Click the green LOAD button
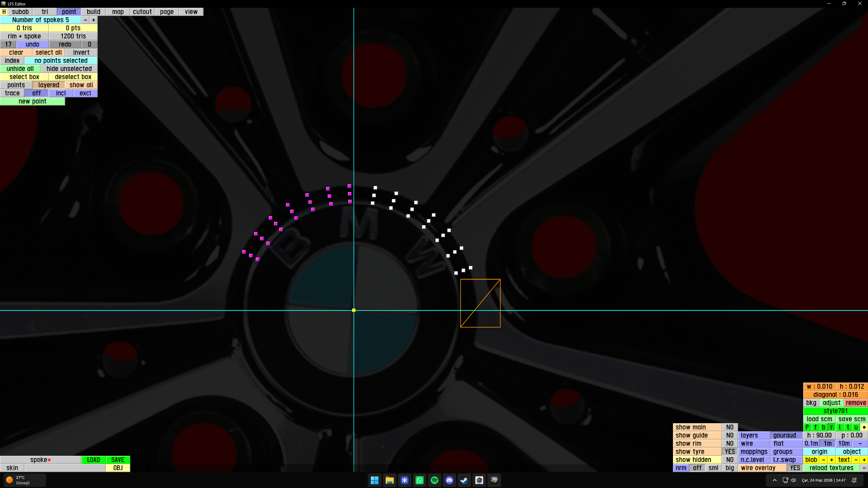The image size is (868, 488). [x=94, y=460]
